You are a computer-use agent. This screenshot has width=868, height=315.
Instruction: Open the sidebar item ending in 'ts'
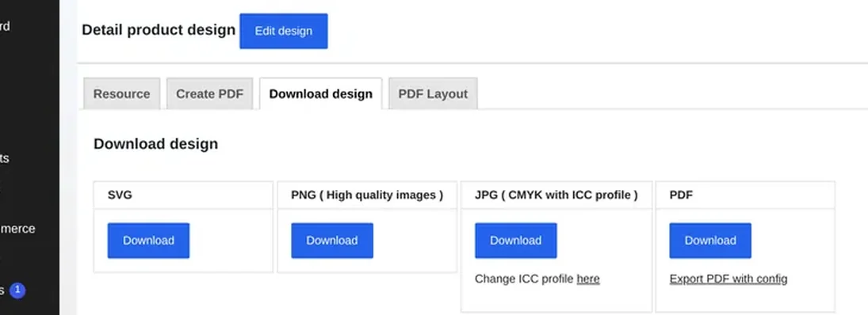5,158
